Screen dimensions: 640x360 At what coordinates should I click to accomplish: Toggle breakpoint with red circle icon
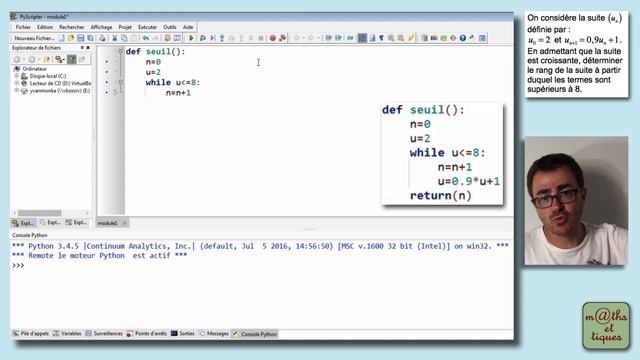click(273, 38)
